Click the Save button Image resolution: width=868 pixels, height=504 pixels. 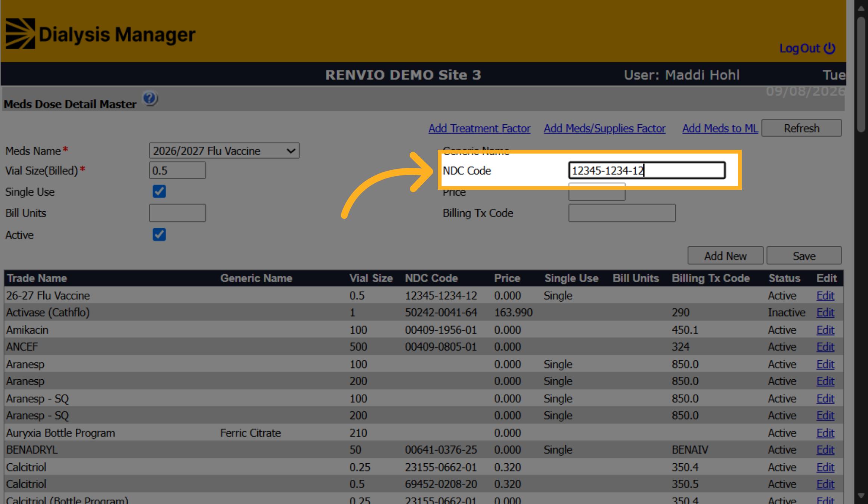(804, 256)
